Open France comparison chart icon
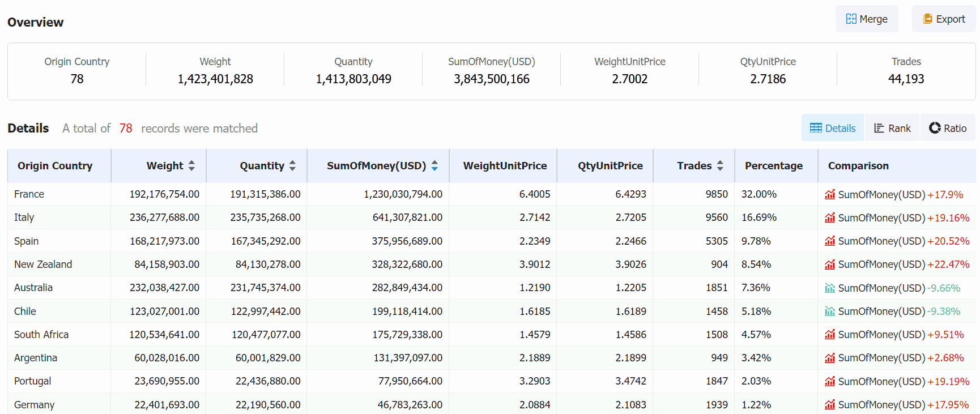Image resolution: width=980 pixels, height=414 pixels. tap(830, 194)
